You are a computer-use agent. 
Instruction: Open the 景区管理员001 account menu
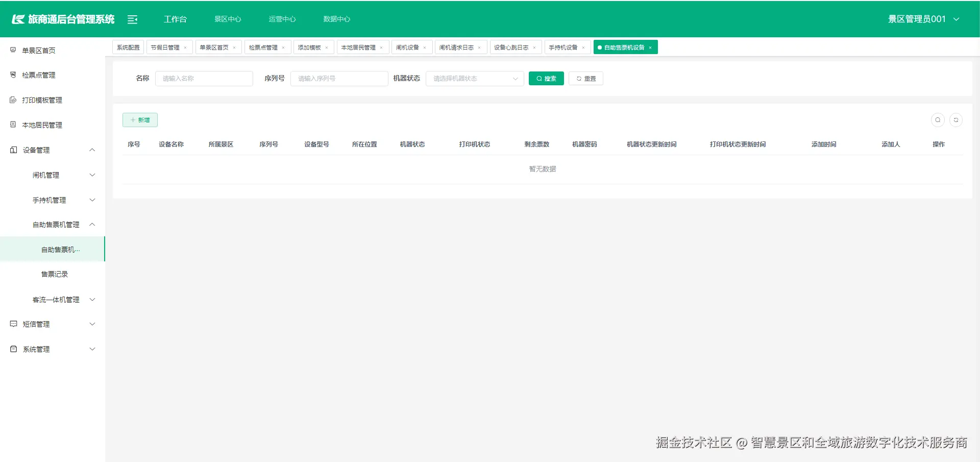point(917,18)
